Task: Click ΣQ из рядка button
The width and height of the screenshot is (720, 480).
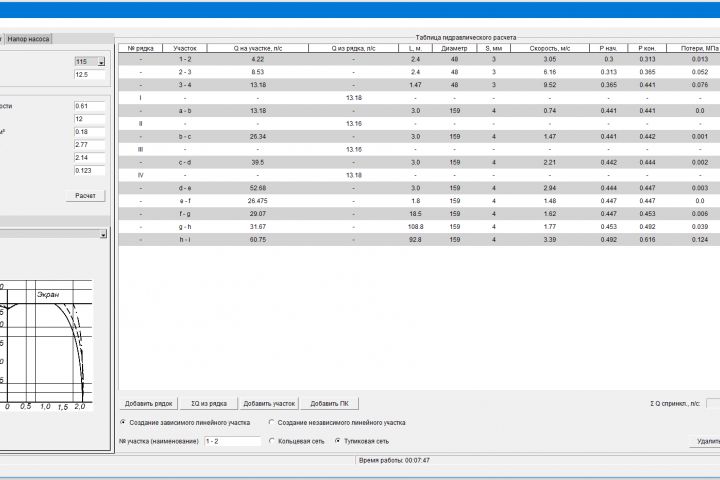Action: [209, 404]
